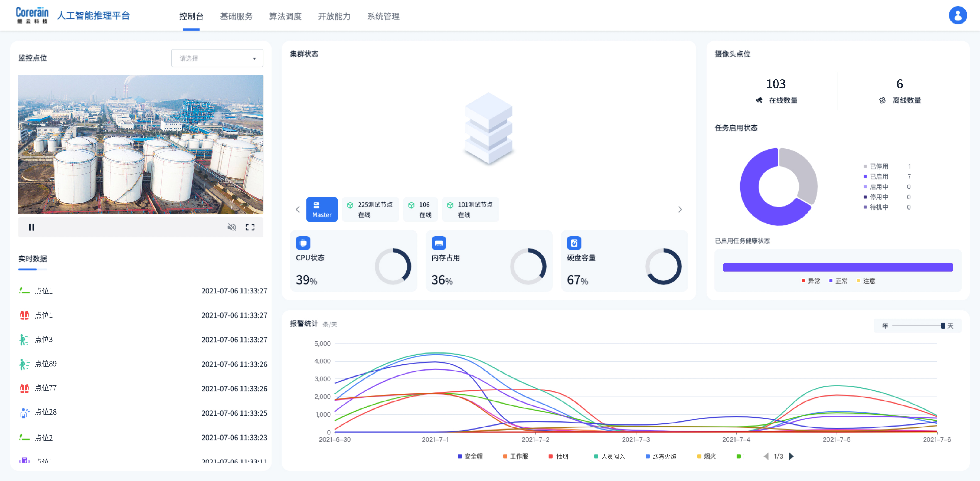The height and width of the screenshot is (481, 980).
Task: Go to next chart legend page
Action: pyautogui.click(x=791, y=456)
